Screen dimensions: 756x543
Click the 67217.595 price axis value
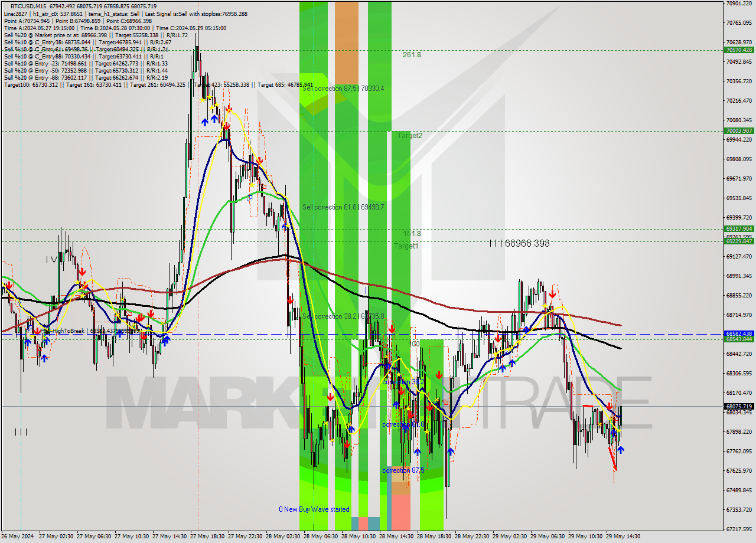pyautogui.click(x=738, y=529)
